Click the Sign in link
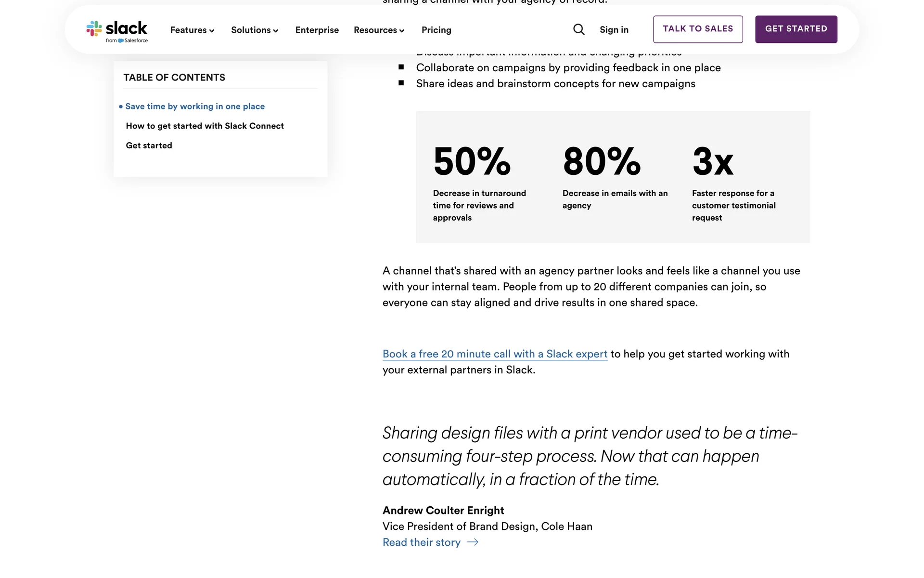924x578 pixels. click(614, 30)
